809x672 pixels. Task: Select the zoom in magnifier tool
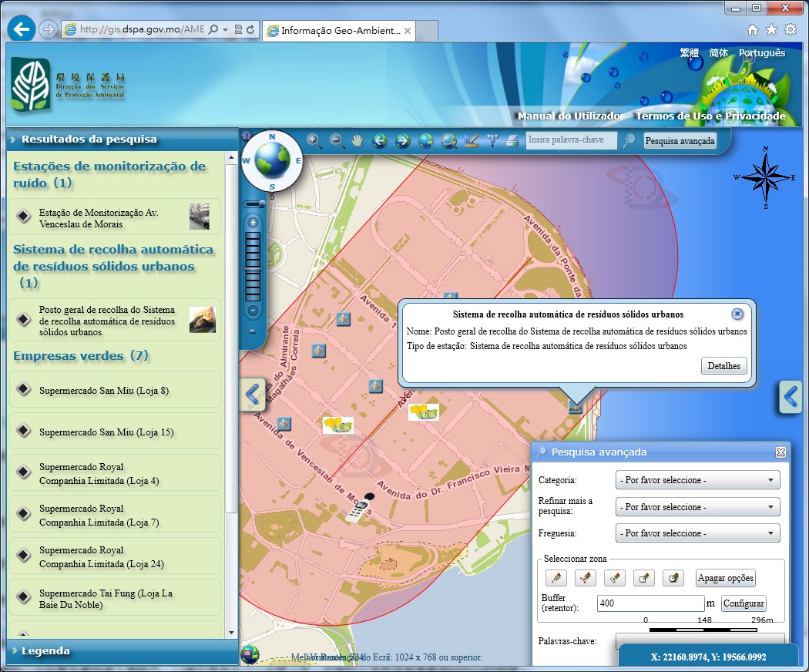coord(314,140)
